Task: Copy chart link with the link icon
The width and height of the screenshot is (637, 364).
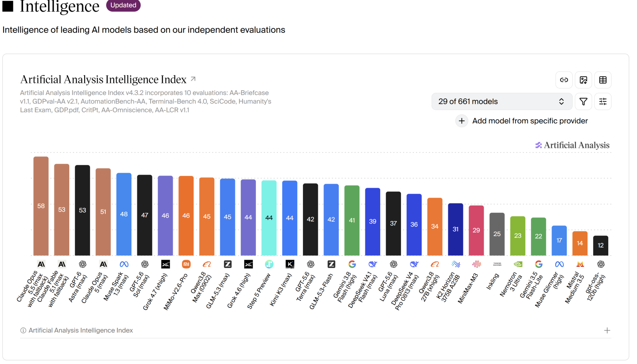Action: (x=564, y=80)
